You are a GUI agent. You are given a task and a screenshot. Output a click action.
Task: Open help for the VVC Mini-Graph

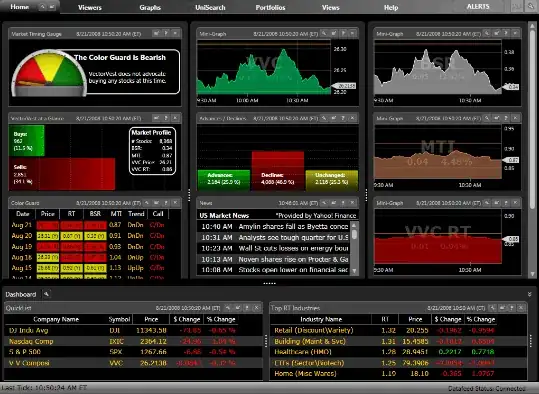pyautogui.click(x=343, y=33)
